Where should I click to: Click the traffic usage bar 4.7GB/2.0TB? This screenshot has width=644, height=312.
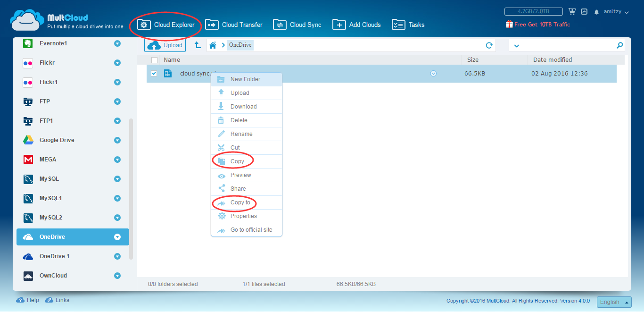point(533,11)
